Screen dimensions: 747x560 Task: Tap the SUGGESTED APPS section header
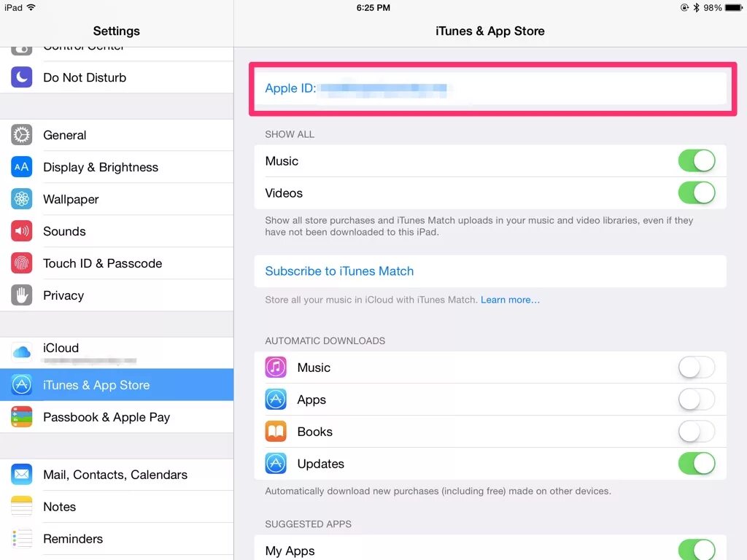coord(309,524)
